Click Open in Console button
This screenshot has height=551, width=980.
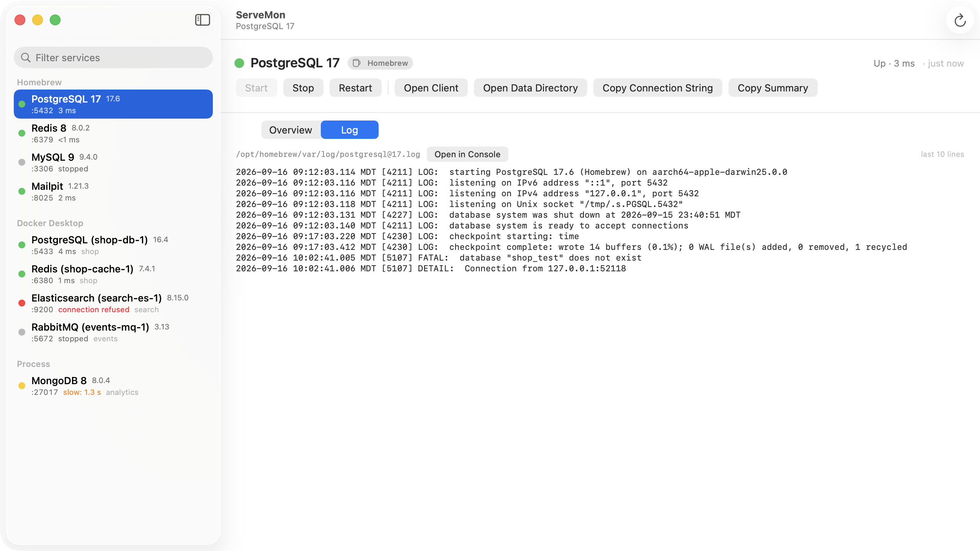pyautogui.click(x=467, y=154)
